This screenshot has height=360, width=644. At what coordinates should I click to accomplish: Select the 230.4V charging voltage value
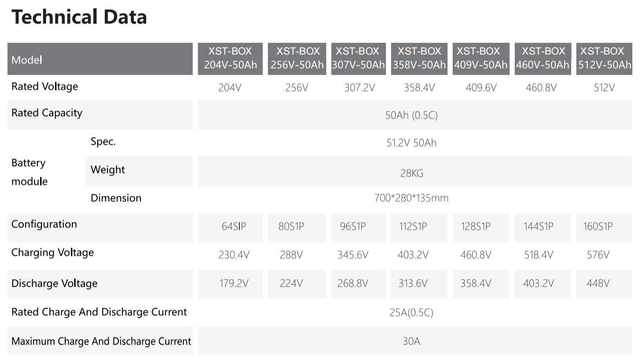click(234, 255)
